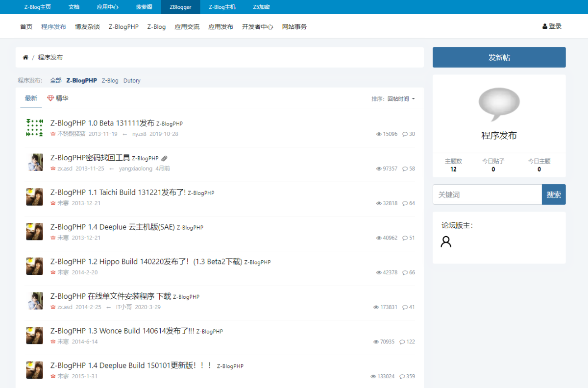Go to 首页 in the main navigation
The width and height of the screenshot is (588, 388).
point(26,26)
